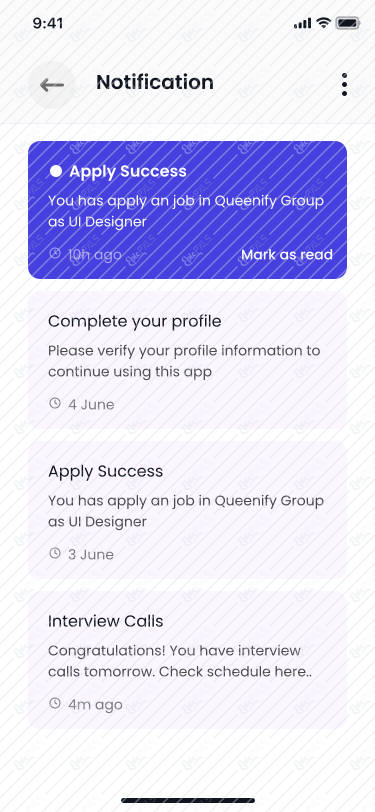Tap the home indicator bar

[188, 800]
